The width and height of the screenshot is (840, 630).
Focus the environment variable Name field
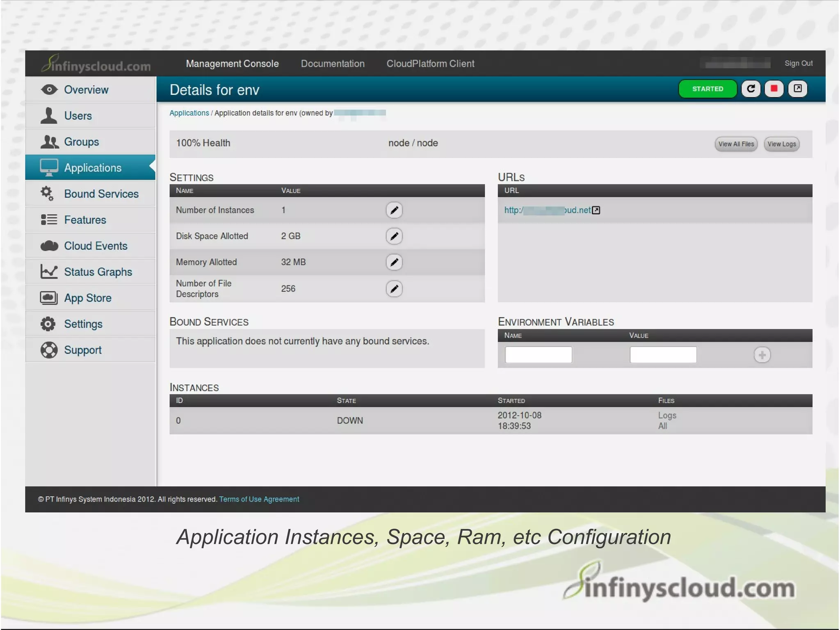pos(538,355)
